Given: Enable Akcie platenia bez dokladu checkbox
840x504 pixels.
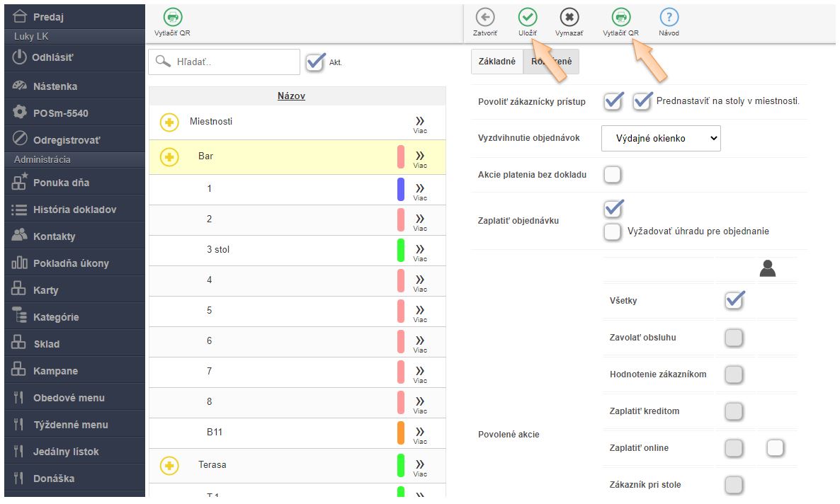Looking at the screenshot, I should pyautogui.click(x=613, y=174).
